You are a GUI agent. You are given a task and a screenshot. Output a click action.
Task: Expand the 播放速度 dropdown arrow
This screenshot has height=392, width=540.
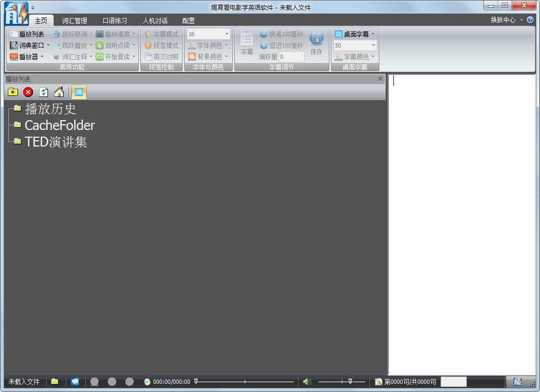(x=134, y=34)
